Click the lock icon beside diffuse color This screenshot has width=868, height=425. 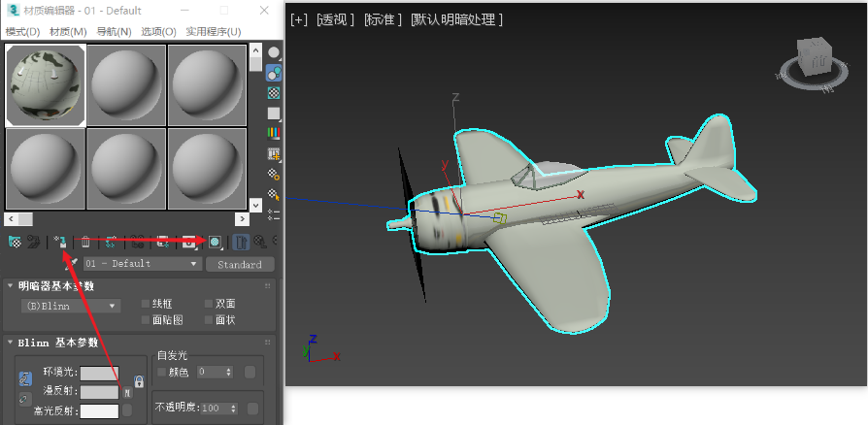click(x=139, y=381)
